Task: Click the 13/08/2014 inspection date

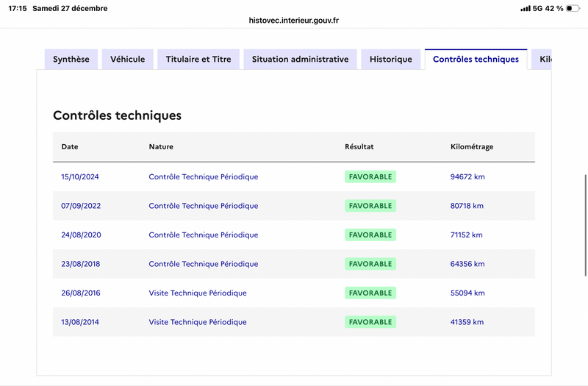Action: [x=81, y=322]
